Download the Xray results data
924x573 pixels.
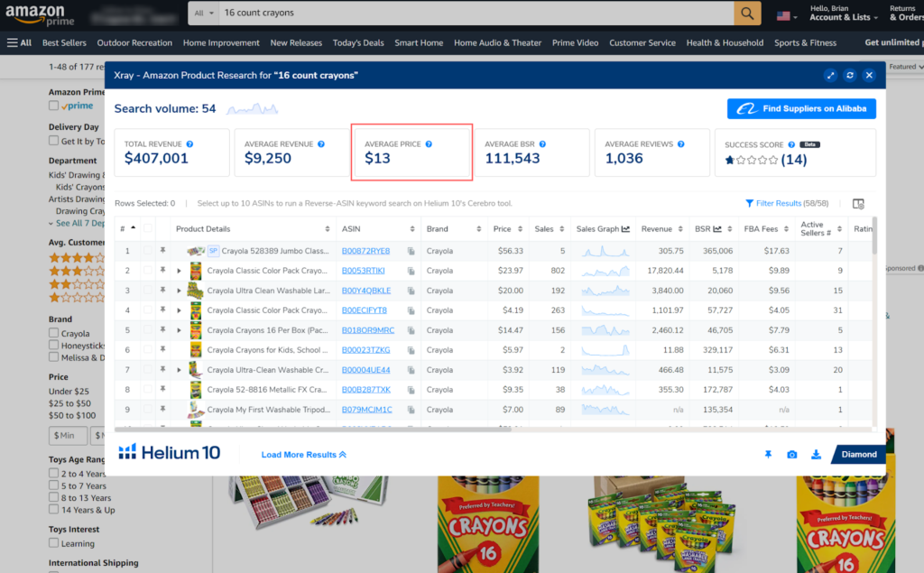click(x=816, y=455)
